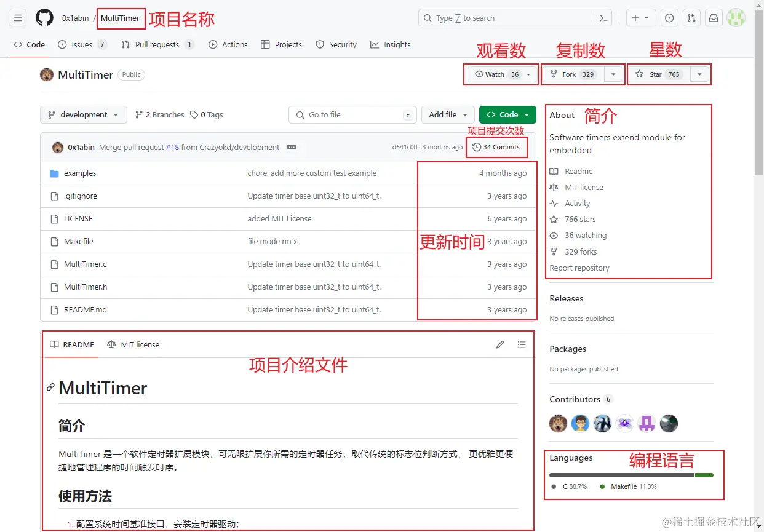
Task: Open the create new plus dropdown
Action: 641,18
